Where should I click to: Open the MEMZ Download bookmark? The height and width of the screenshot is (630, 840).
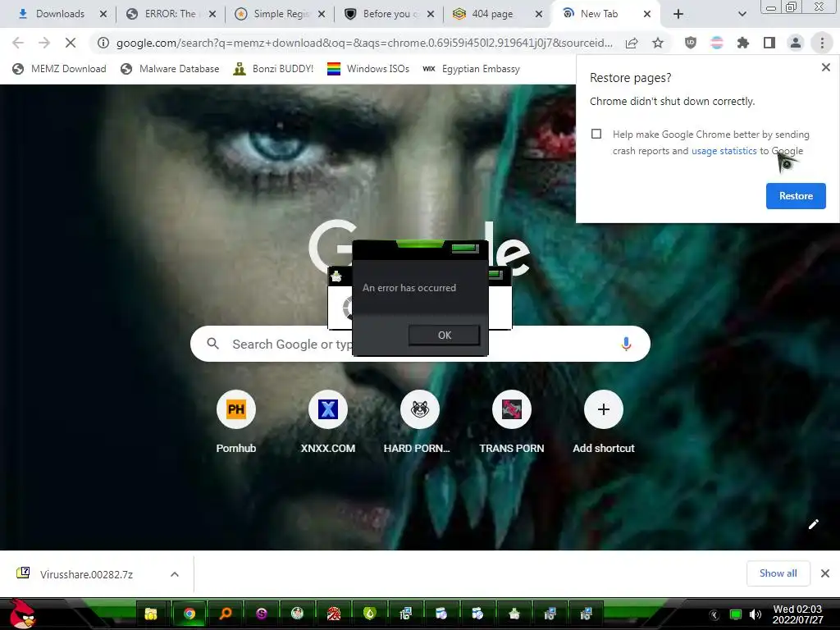coord(59,69)
